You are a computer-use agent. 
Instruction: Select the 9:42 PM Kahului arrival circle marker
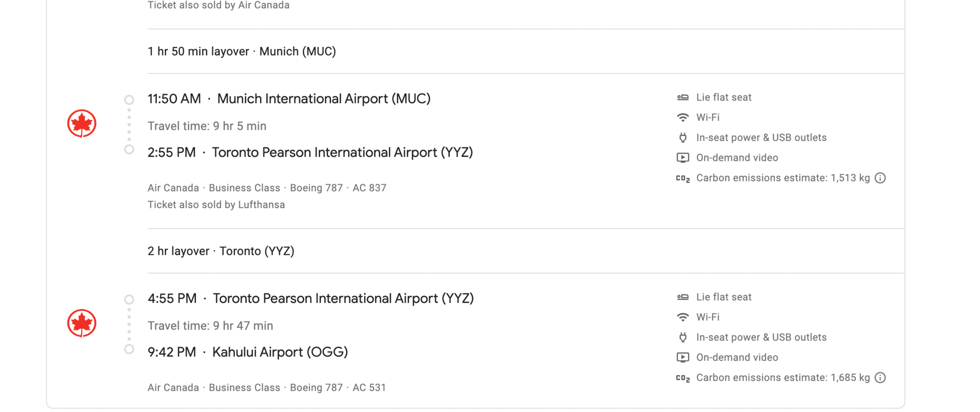[129, 349]
